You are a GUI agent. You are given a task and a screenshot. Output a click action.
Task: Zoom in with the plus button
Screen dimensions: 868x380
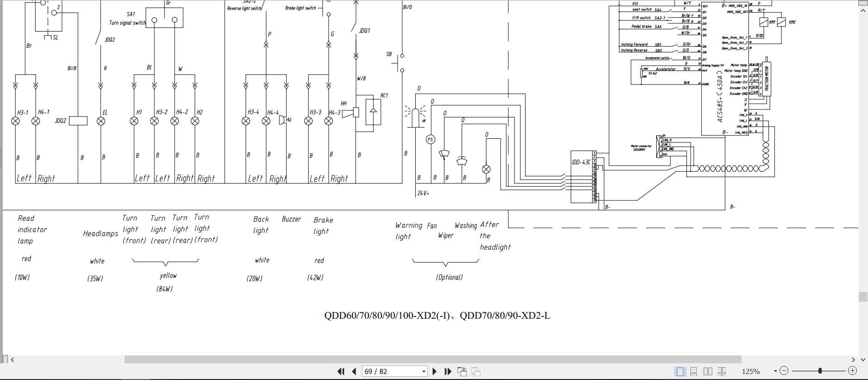[852, 370]
